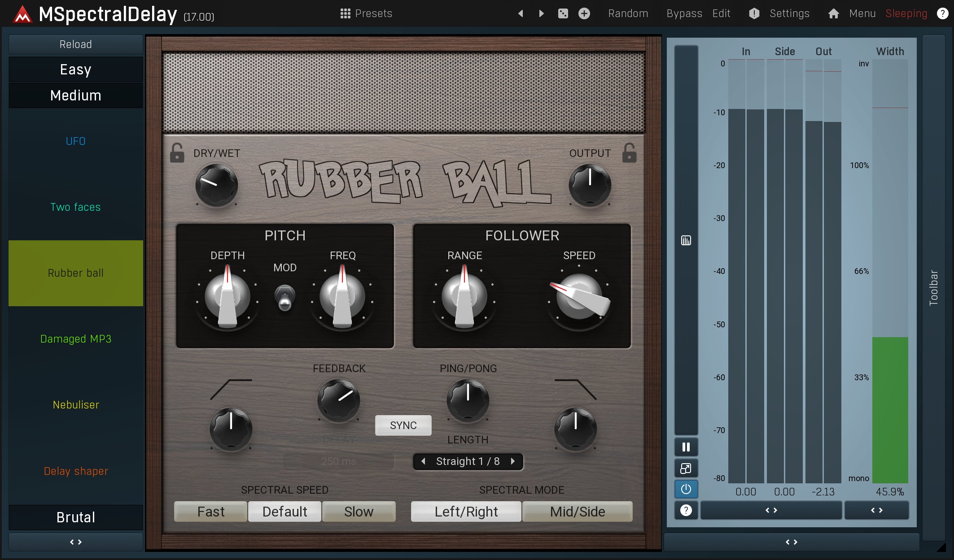
Task: Click the home icon beside Menu
Action: pos(833,13)
